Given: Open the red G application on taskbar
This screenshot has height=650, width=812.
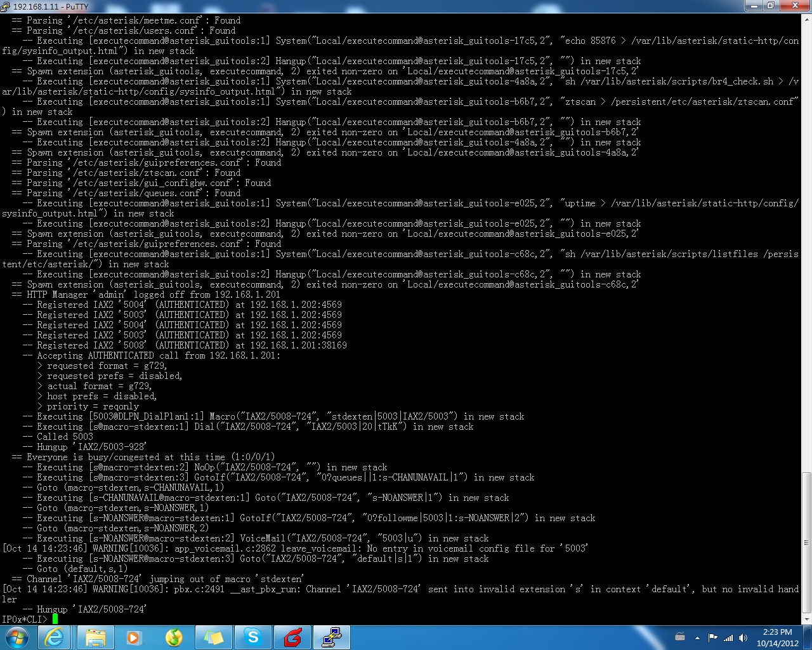Looking at the screenshot, I should click(x=292, y=637).
